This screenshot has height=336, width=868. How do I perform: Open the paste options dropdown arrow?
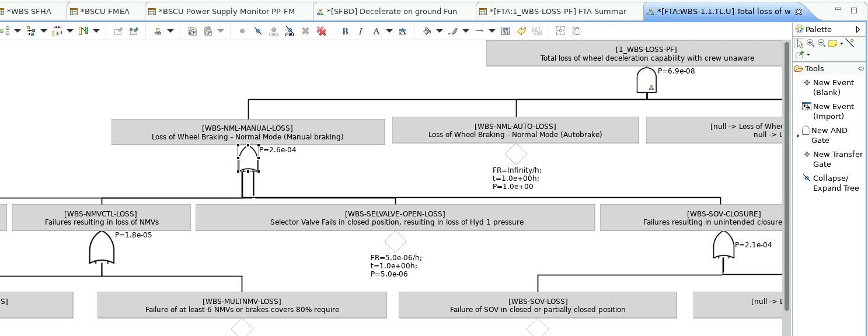pos(221,31)
